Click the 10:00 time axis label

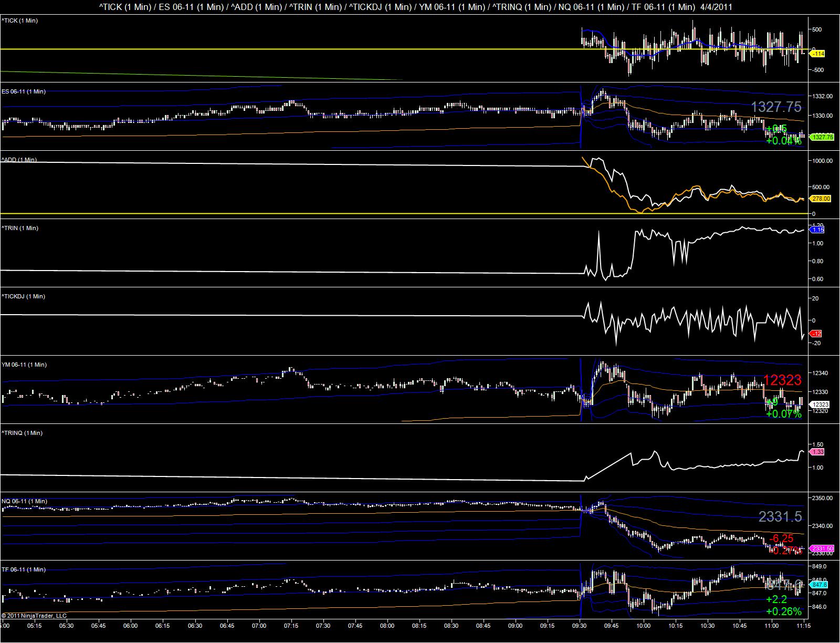[x=644, y=626]
